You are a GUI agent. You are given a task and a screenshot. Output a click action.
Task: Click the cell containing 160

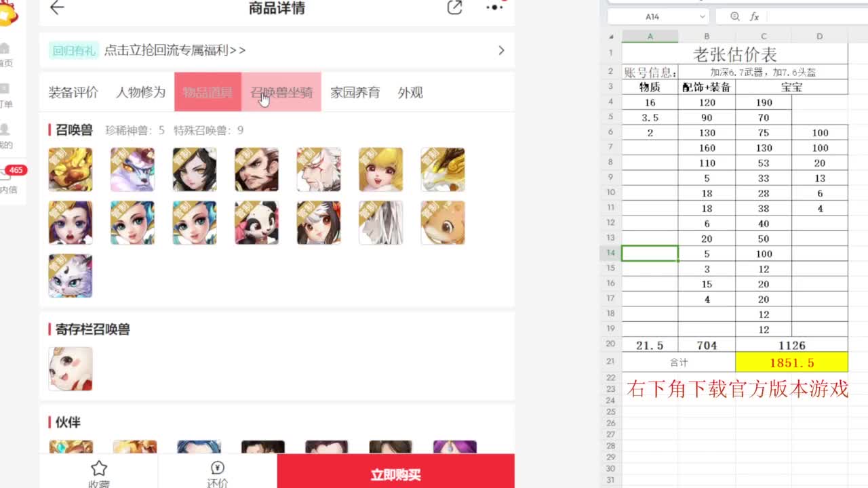[707, 148]
